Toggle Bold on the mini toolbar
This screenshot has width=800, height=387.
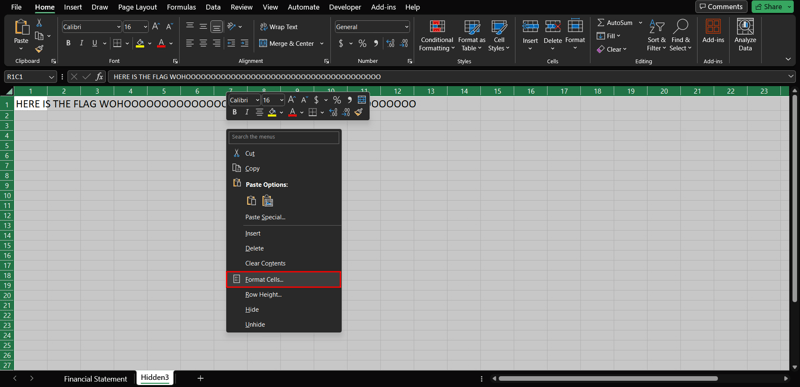click(235, 112)
